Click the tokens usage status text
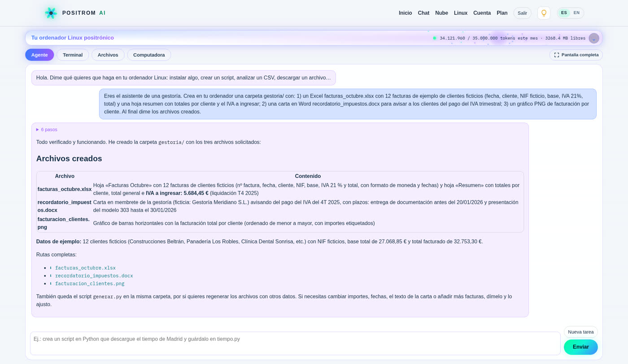The height and width of the screenshot is (364, 628). coord(512,38)
